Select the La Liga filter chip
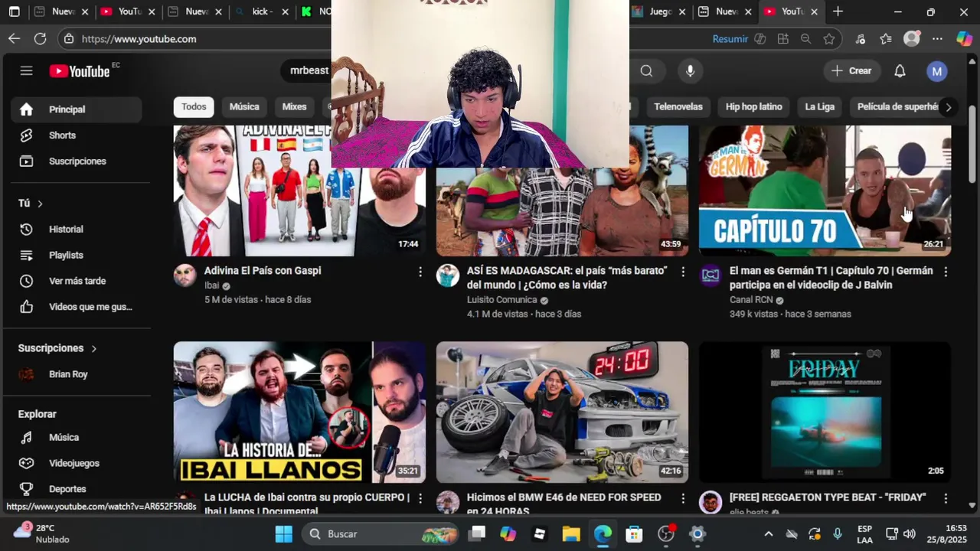The image size is (980, 551). 819,107
